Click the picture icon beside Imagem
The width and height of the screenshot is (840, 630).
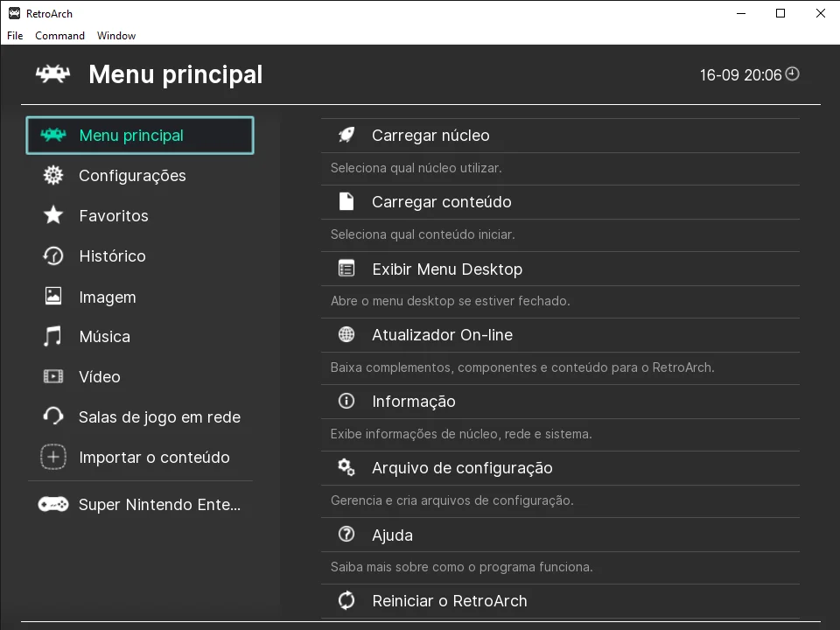tap(53, 297)
